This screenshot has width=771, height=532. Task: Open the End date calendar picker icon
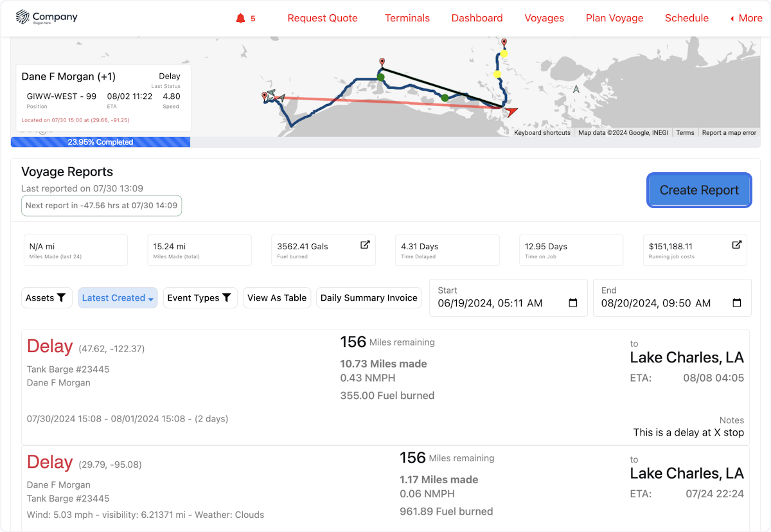tap(737, 303)
